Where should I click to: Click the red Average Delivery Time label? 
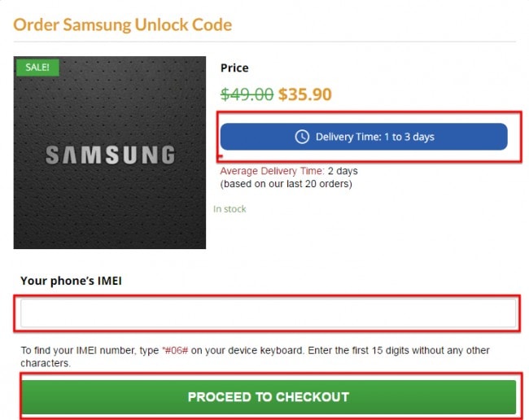point(272,171)
